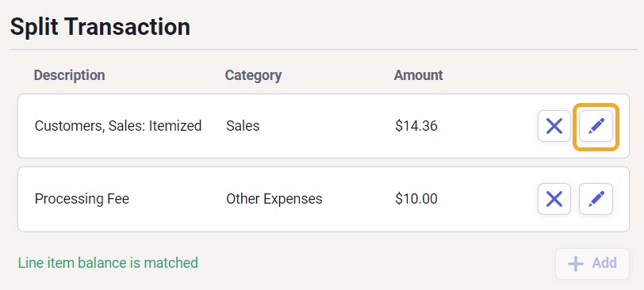Image resolution: width=644 pixels, height=290 pixels.
Task: Click the Sales category value
Action: pyautogui.click(x=243, y=125)
